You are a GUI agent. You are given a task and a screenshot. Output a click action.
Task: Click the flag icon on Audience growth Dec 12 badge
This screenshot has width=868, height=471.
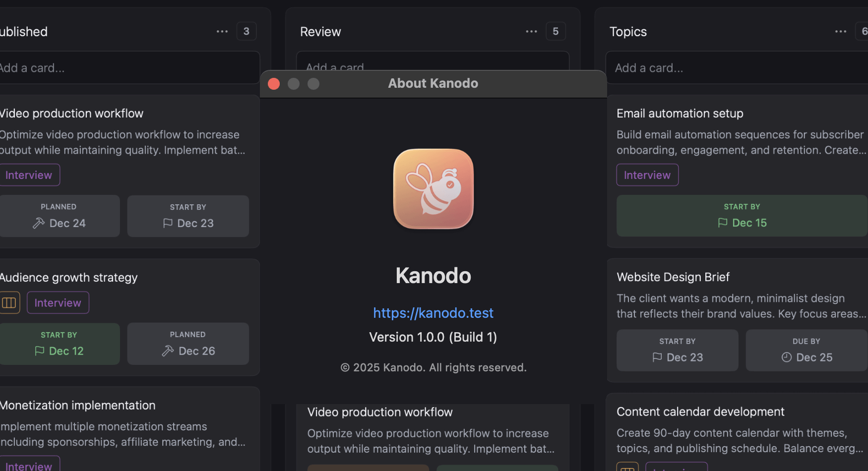point(39,351)
